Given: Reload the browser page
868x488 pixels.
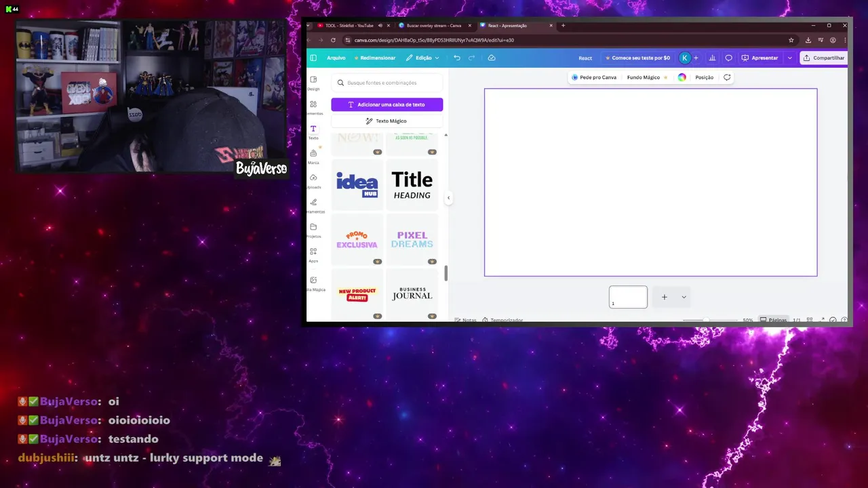Looking at the screenshot, I should (333, 40).
